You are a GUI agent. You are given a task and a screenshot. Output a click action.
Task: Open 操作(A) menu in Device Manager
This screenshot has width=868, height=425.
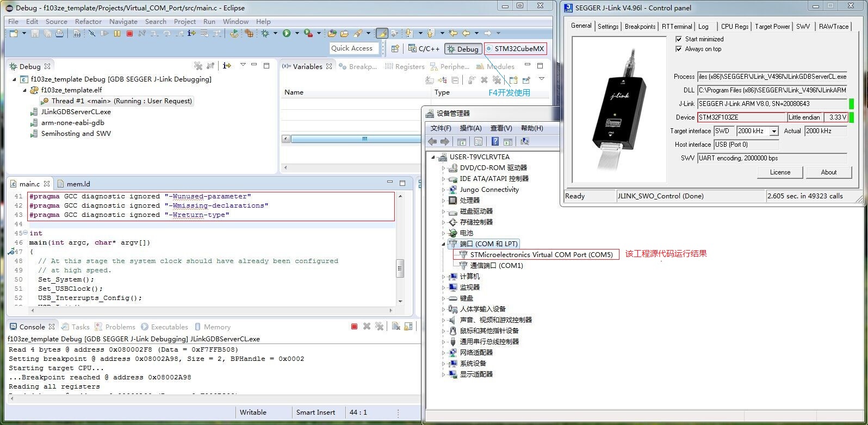[470, 128]
